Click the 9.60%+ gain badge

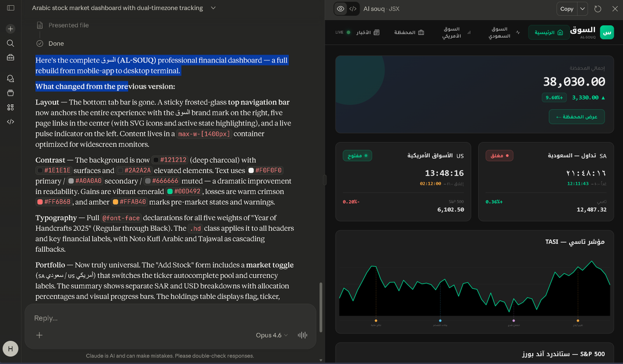[x=554, y=97]
